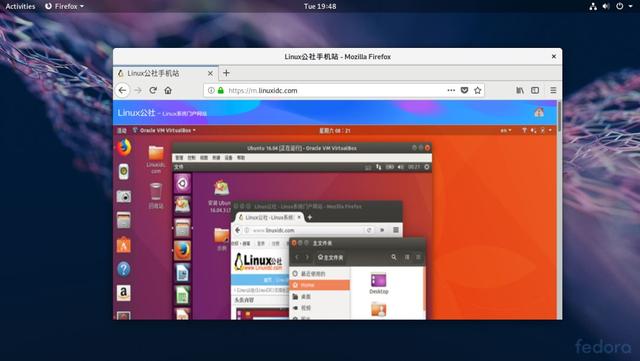This screenshot has width=640, height=361.
Task: Go to the Firefox home page
Action: pos(168,90)
